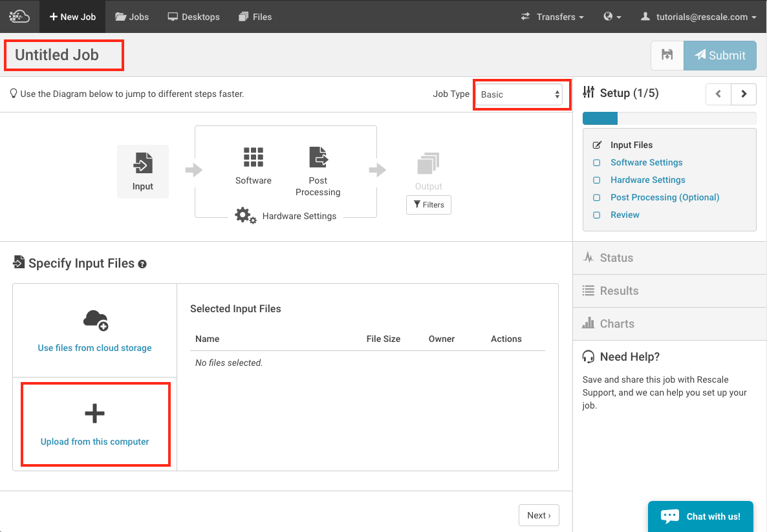The image size is (767, 532).
Task: Expand the Results panel
Action: click(x=669, y=291)
